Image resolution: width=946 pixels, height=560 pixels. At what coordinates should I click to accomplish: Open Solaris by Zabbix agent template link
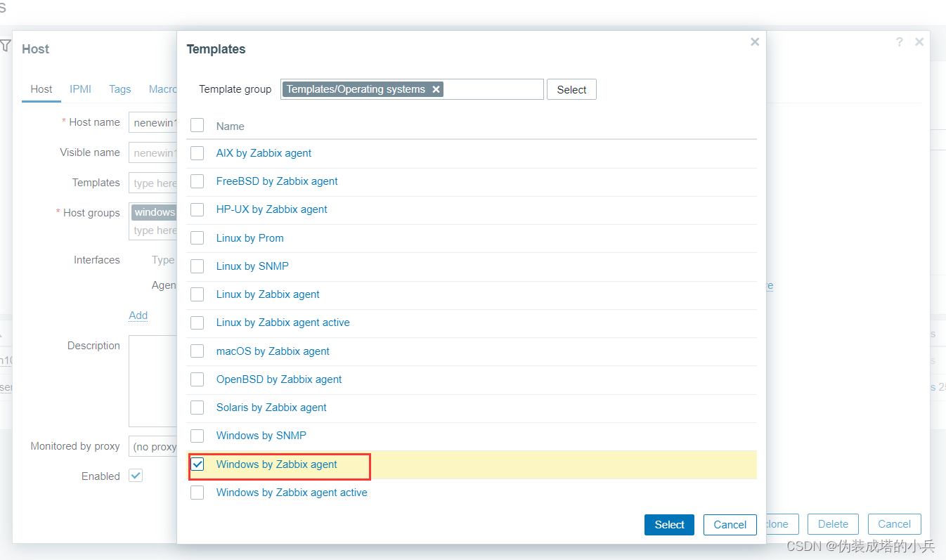[271, 408]
